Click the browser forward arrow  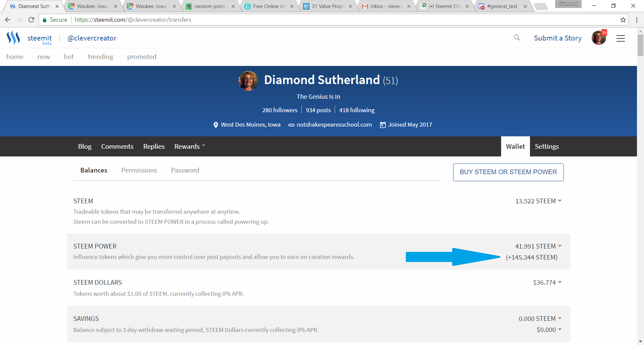point(19,20)
